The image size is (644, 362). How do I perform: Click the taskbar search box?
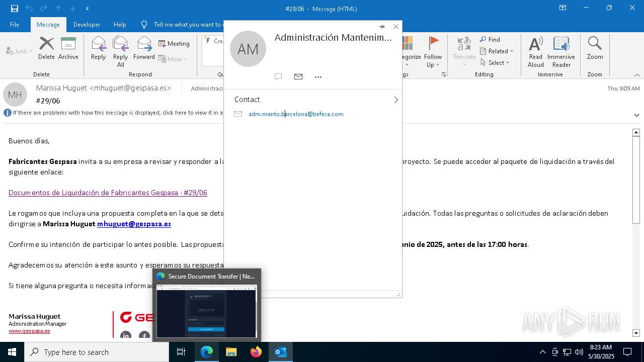(x=97, y=352)
